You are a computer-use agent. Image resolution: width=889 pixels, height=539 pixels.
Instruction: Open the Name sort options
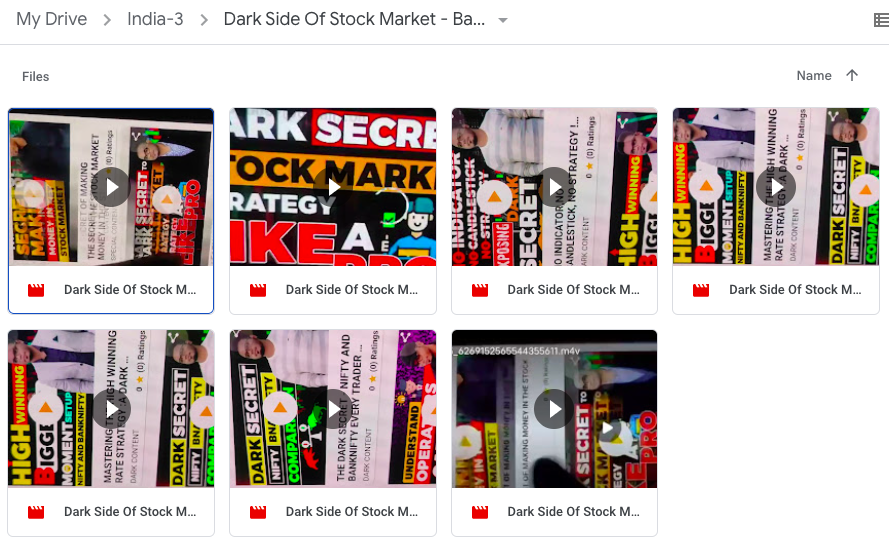point(814,75)
